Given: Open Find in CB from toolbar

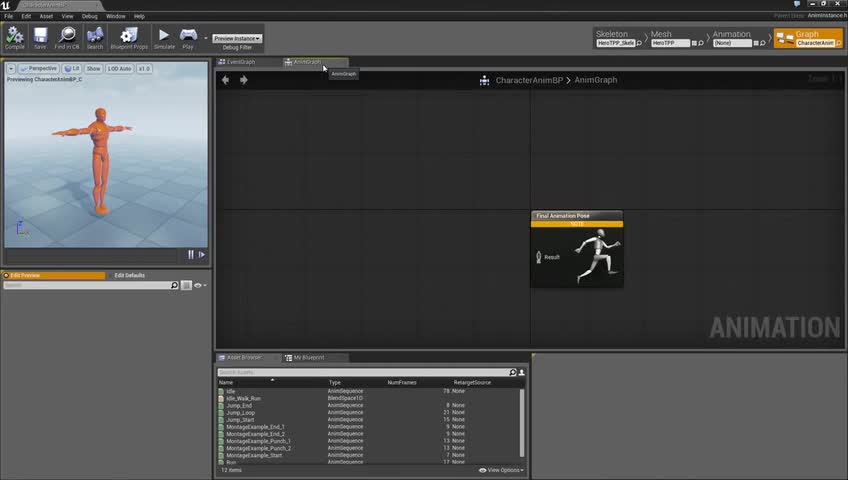Looking at the screenshot, I should click(67, 38).
